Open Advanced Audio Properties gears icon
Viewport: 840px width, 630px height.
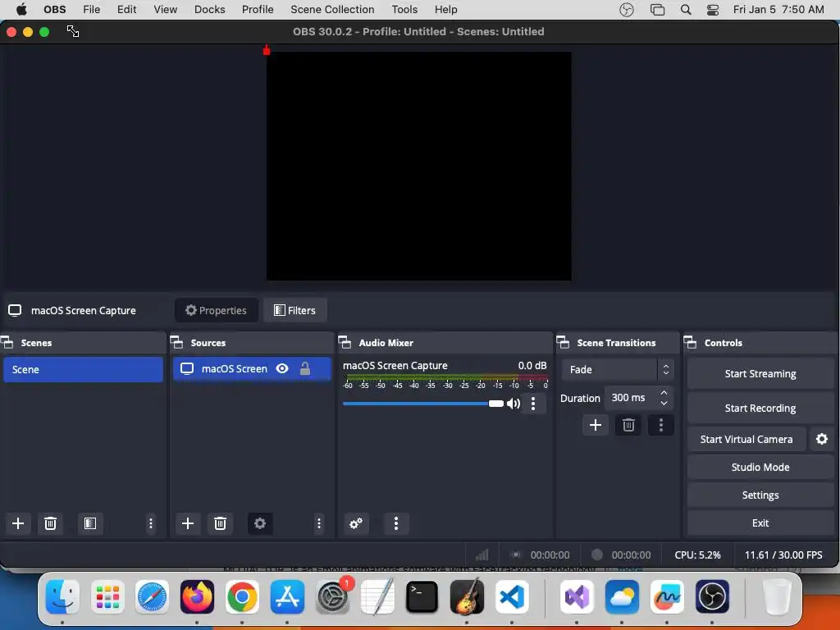click(x=356, y=523)
